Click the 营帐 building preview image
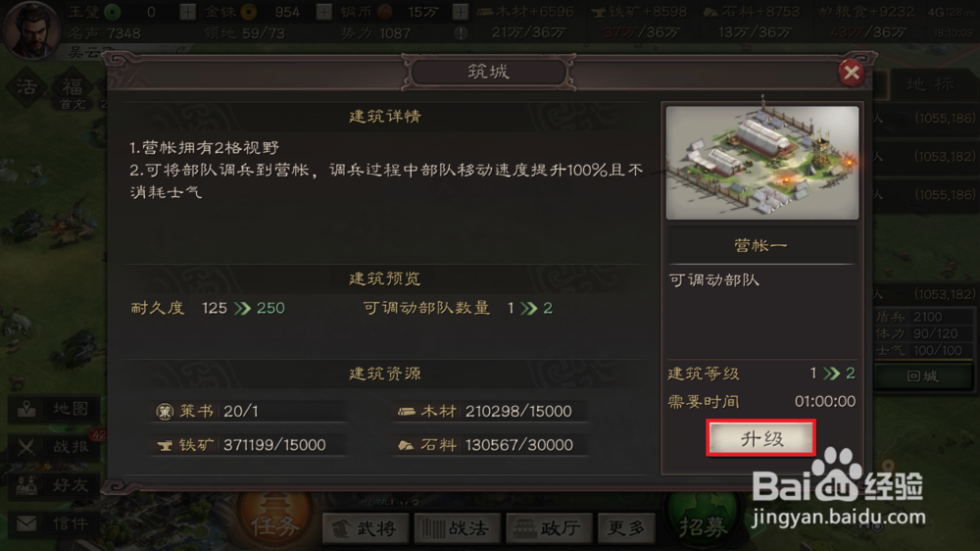 pos(761,163)
